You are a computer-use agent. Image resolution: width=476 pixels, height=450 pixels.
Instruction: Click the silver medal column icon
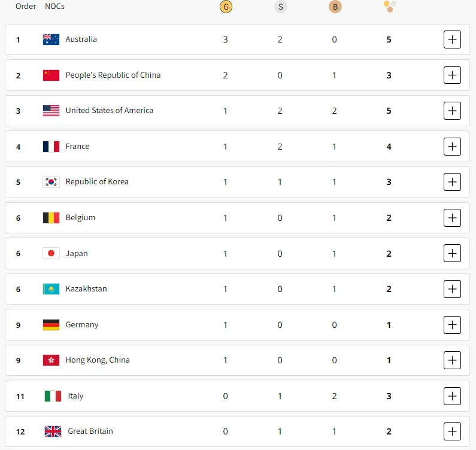click(x=280, y=7)
